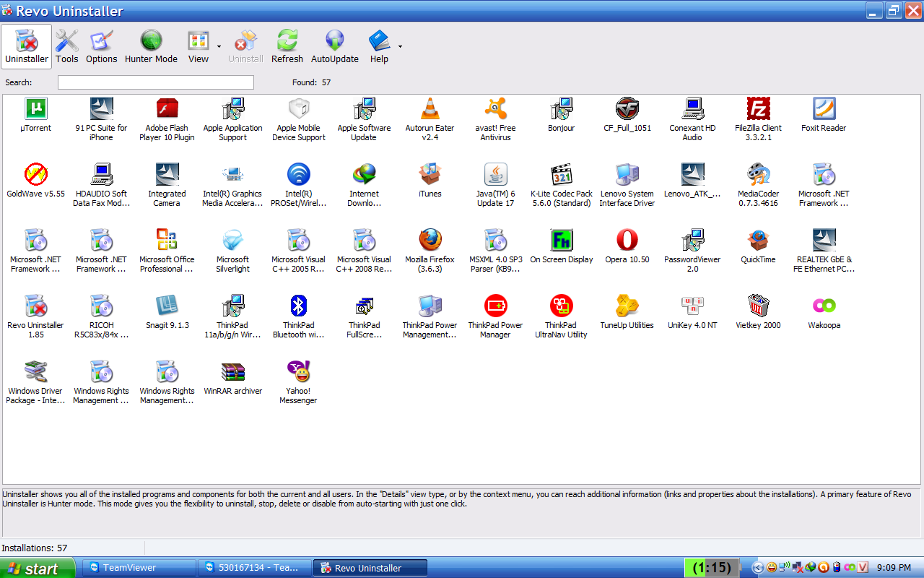Open the Options toolbar button
The image size is (924, 578).
coord(102,46)
